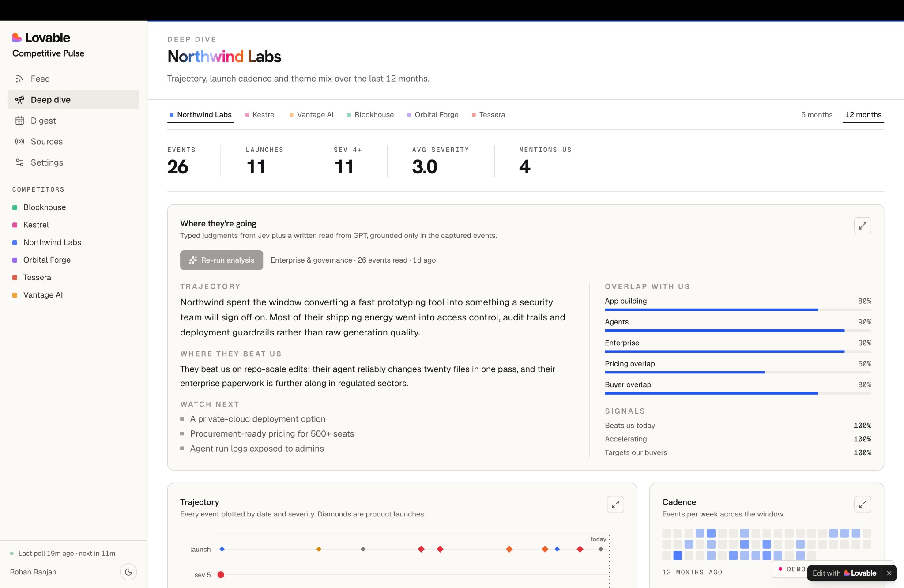Click the Re-run analysis button
904x588 pixels.
(x=222, y=260)
